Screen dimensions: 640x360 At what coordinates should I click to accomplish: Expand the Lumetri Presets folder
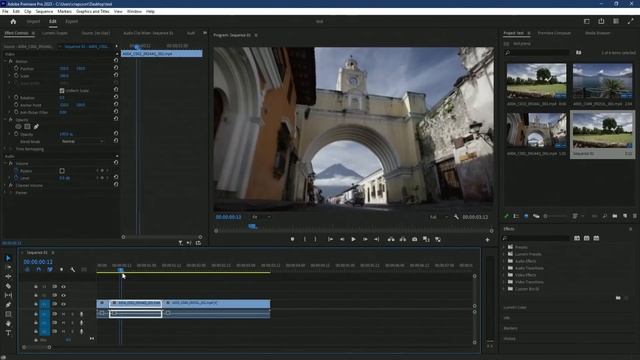click(504, 254)
